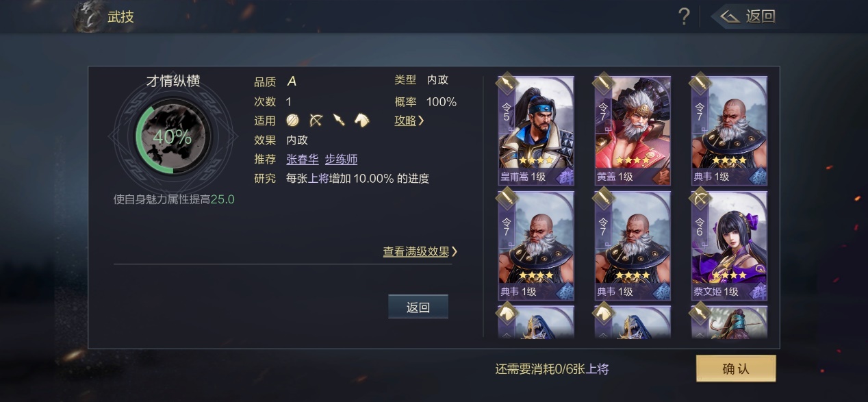Click the cavalry horse troop icon

click(362, 121)
